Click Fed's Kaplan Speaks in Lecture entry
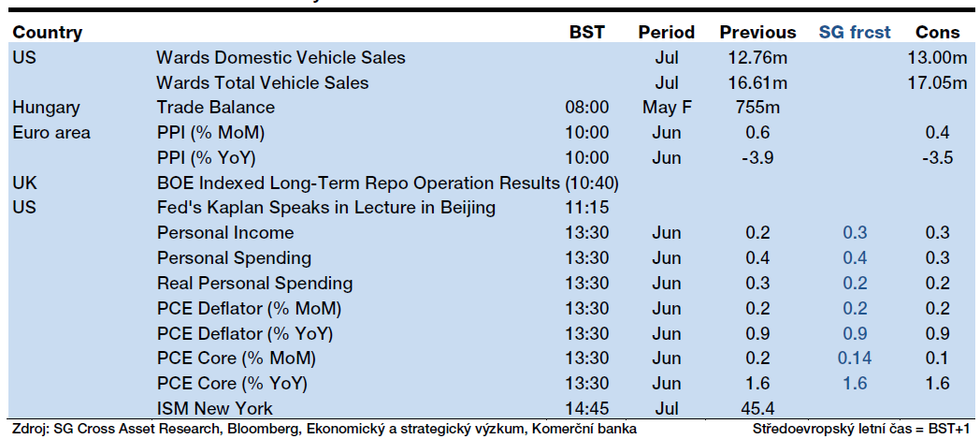 click(325, 208)
